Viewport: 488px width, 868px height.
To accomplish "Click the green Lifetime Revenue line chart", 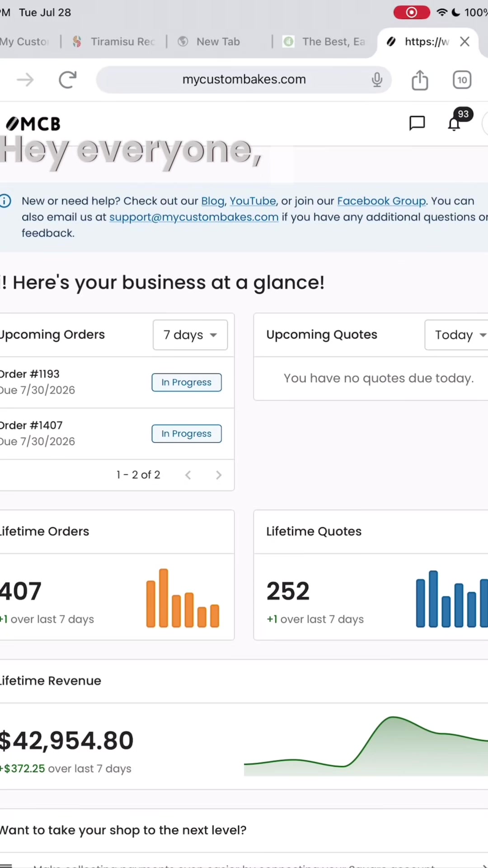I will (366, 746).
